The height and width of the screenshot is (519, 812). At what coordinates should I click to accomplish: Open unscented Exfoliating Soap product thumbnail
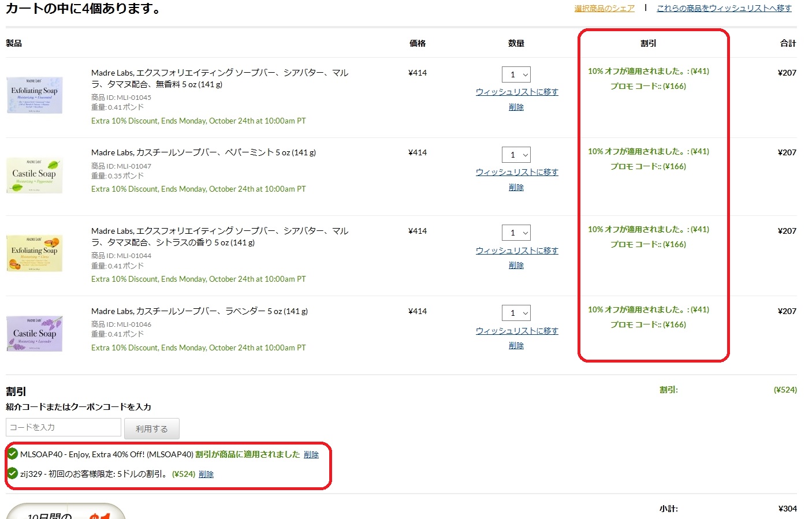click(35, 95)
